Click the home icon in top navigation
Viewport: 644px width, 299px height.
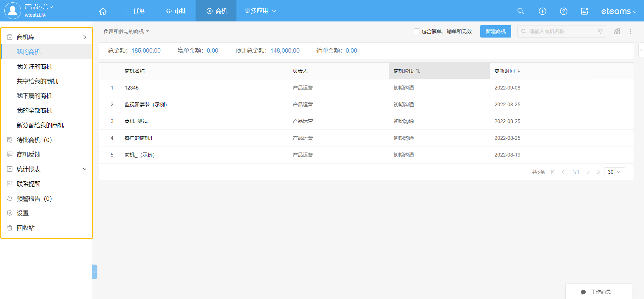pos(103,11)
